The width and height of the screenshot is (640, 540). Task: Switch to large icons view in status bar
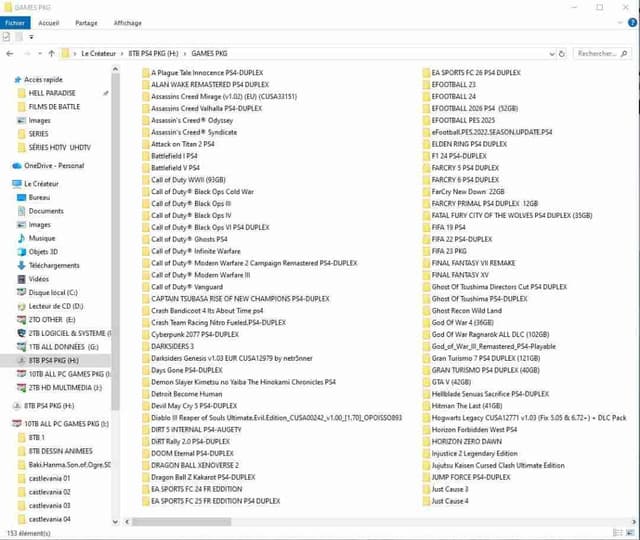(632, 533)
